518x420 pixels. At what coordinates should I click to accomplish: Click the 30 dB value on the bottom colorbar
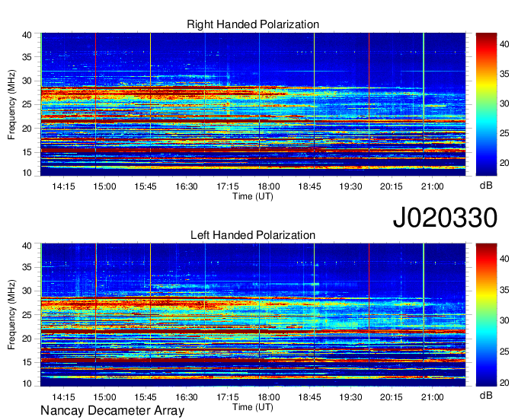(504, 320)
